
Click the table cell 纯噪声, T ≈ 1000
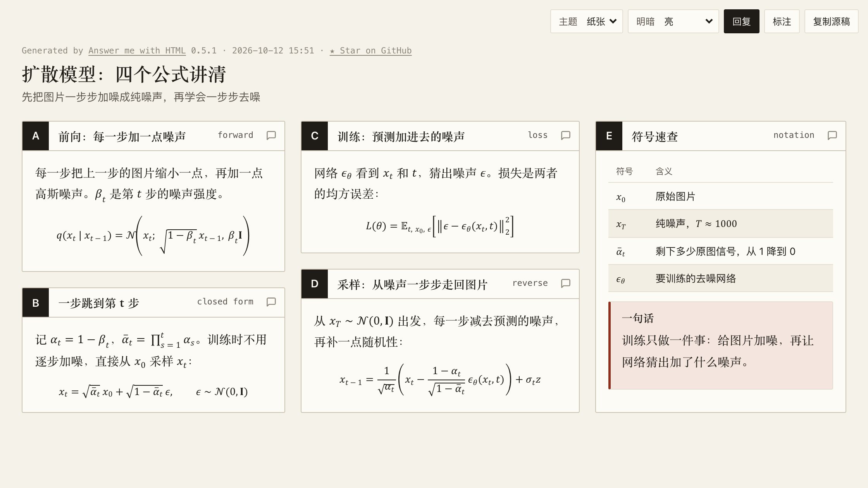pyautogui.click(x=696, y=223)
